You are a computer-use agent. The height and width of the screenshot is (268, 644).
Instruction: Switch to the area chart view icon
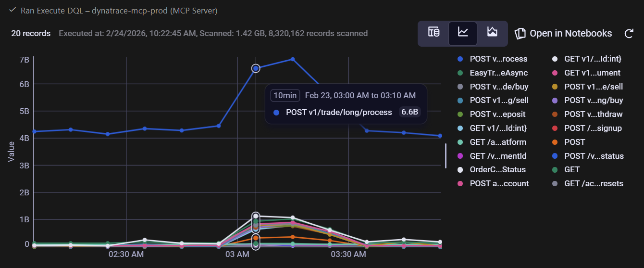492,33
